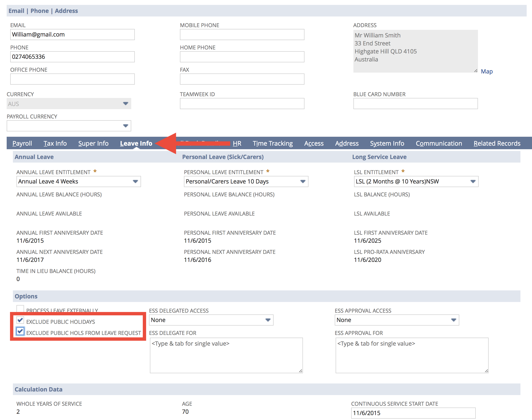Click the Blue Card Number input field
The width and height of the screenshot is (532, 420).
pyautogui.click(x=415, y=104)
